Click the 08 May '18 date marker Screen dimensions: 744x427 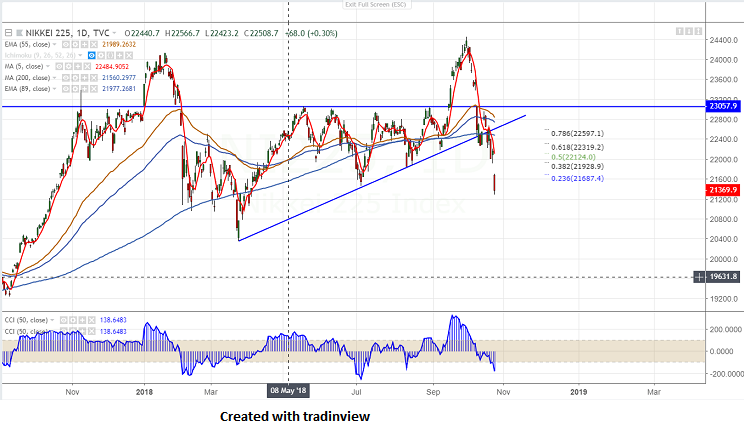tap(288, 390)
